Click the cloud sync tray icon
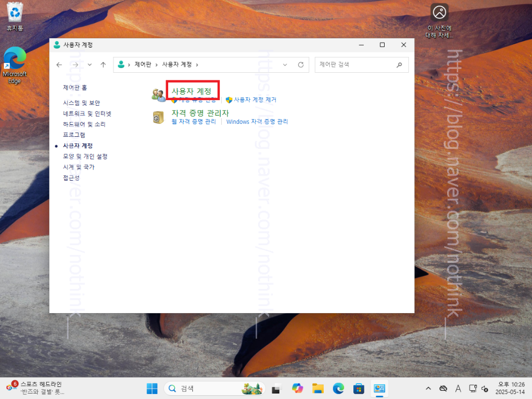532x399 pixels. click(443, 389)
